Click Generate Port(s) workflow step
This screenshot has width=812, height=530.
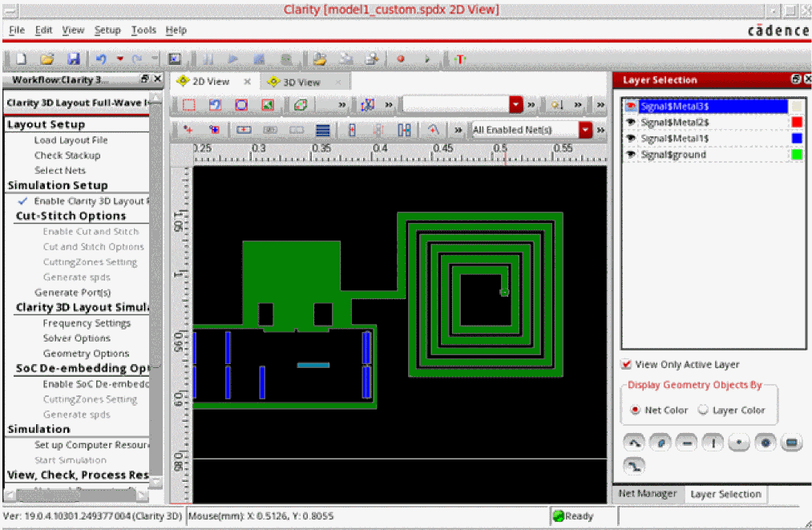pyautogui.click(x=72, y=293)
